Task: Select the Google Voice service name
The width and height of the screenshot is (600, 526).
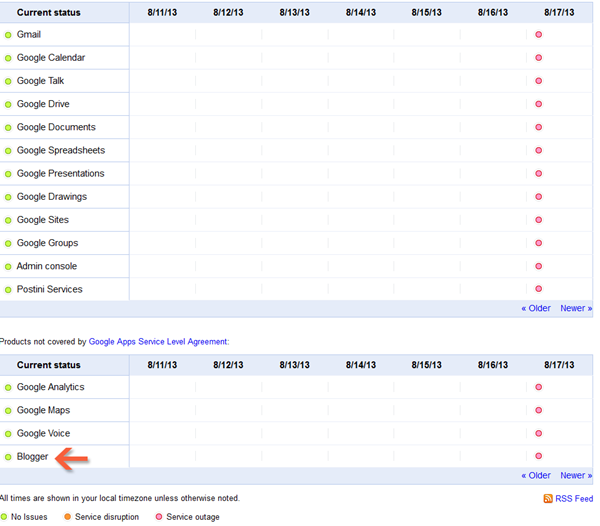Action: [x=43, y=433]
